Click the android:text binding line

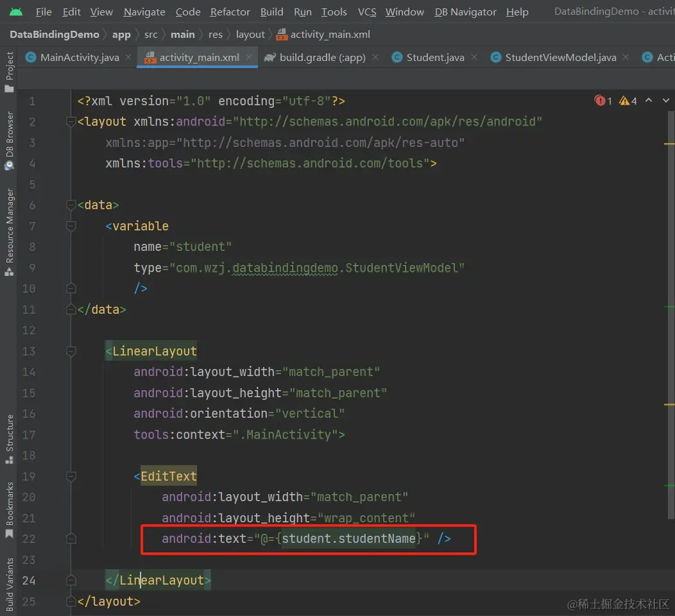[306, 538]
